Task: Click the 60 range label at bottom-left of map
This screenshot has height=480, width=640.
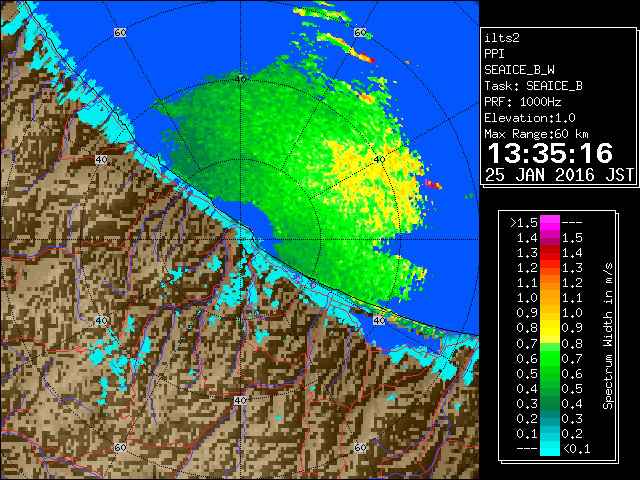Action: pos(120,447)
